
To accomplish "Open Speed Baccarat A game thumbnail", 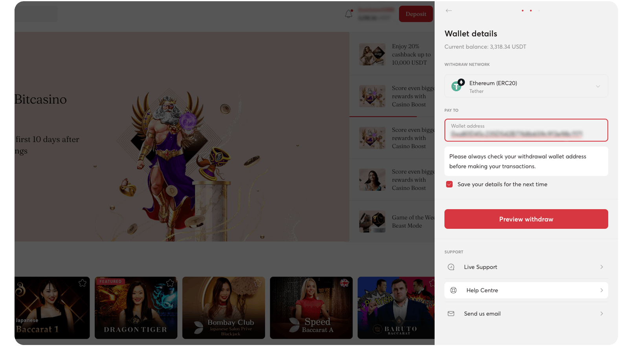I will pyautogui.click(x=311, y=308).
